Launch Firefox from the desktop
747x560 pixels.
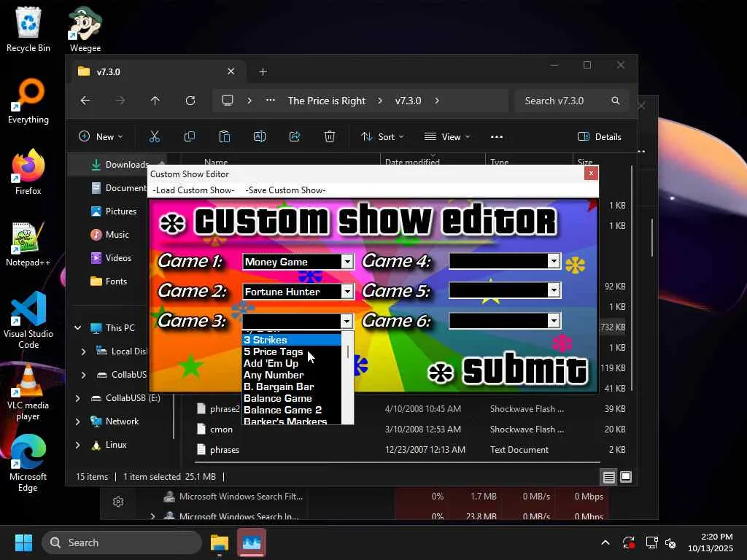tap(28, 172)
